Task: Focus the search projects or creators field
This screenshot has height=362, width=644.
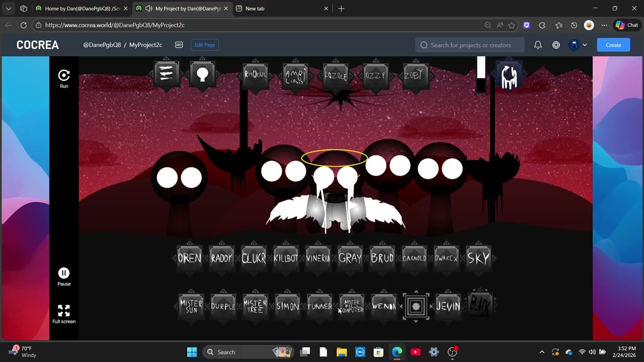Action: coord(470,45)
